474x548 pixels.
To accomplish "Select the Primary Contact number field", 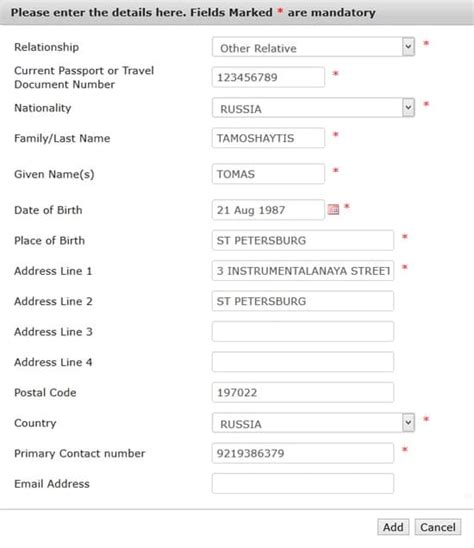I will (303, 453).
